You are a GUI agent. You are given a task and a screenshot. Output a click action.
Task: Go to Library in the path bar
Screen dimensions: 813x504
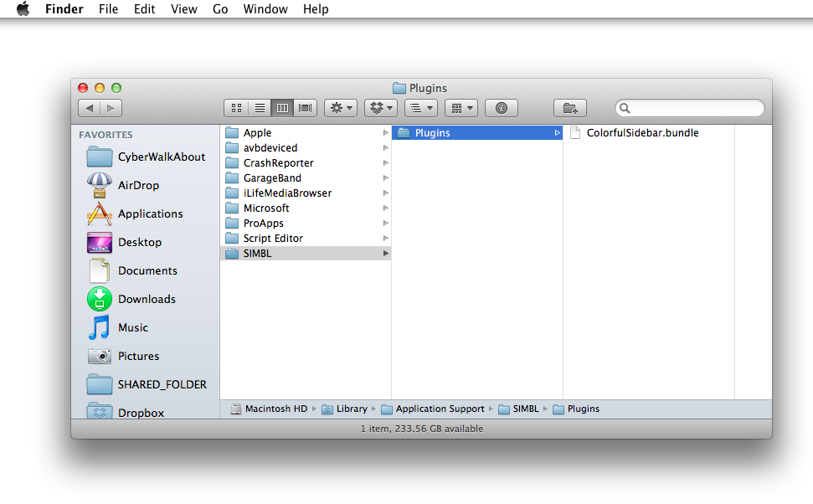tap(344, 409)
